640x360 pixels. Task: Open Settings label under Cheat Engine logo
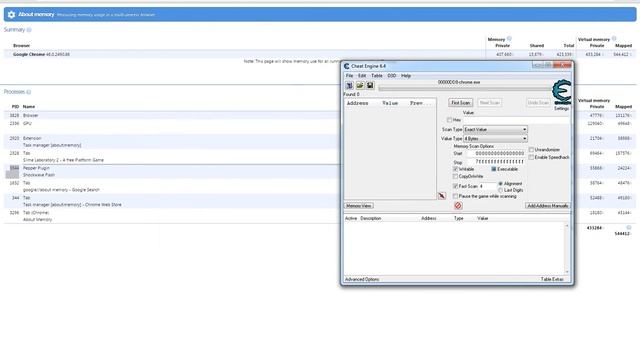coord(562,109)
